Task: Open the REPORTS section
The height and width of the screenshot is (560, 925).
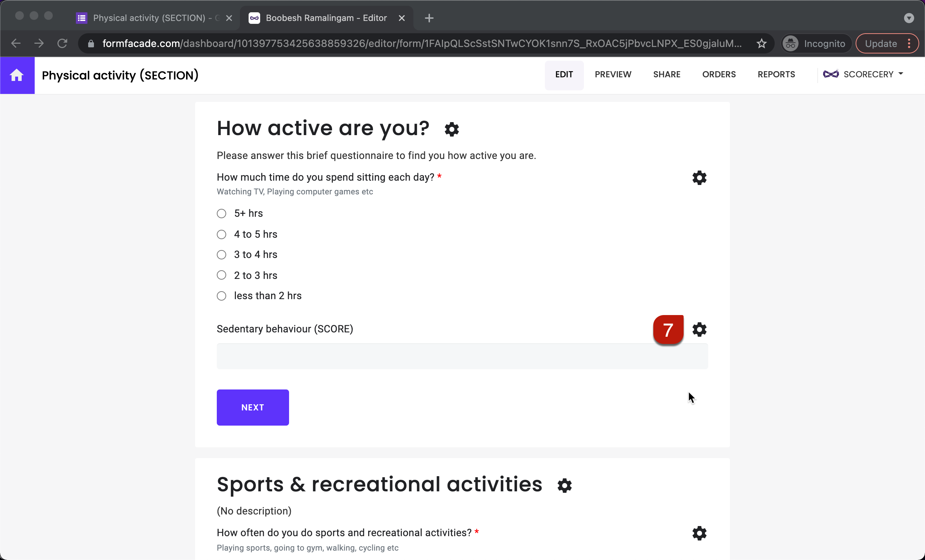Action: [x=776, y=74]
